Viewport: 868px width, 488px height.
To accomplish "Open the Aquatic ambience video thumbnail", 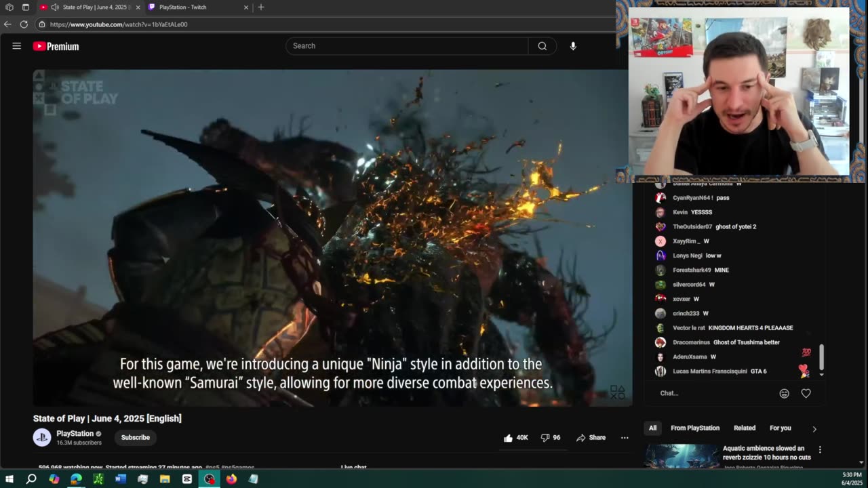I will pyautogui.click(x=682, y=456).
